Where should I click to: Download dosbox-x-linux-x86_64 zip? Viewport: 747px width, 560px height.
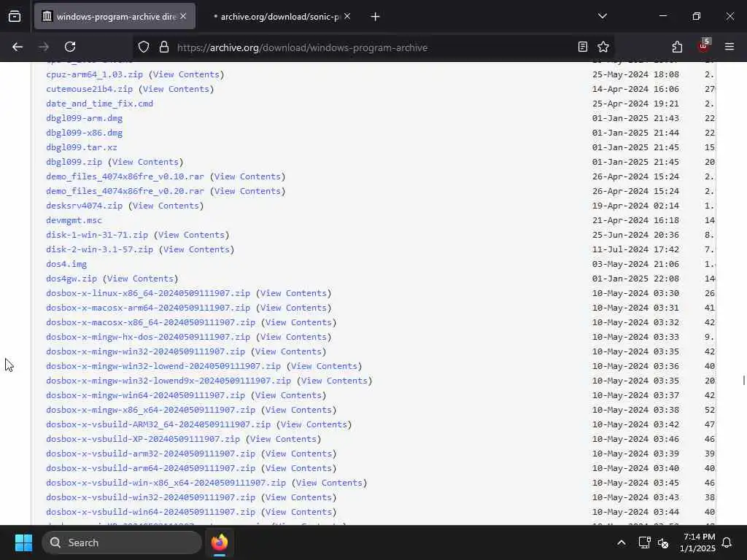tap(148, 293)
